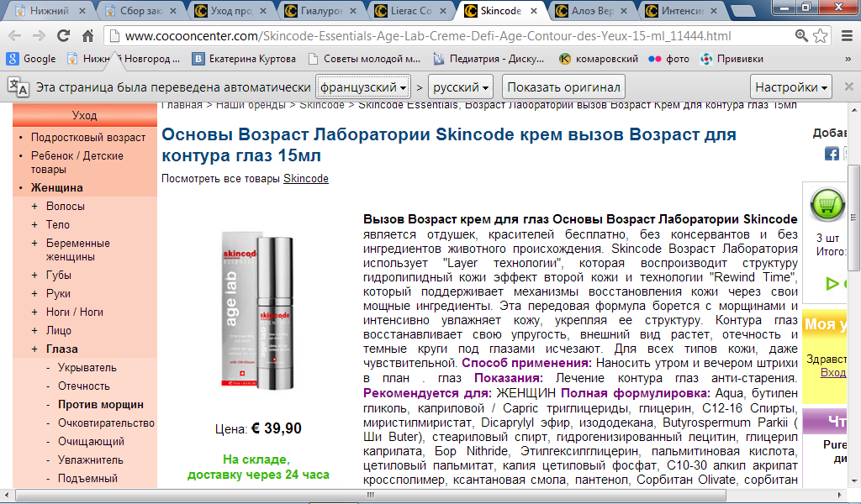Switch to the Алоэ Вер tab
This screenshot has height=504, width=861.
pos(590,10)
